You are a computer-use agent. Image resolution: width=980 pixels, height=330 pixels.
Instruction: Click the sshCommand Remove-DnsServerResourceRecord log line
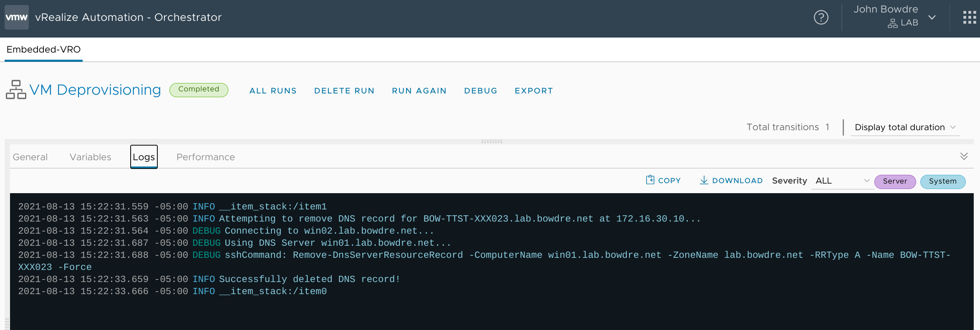pyautogui.click(x=484, y=261)
